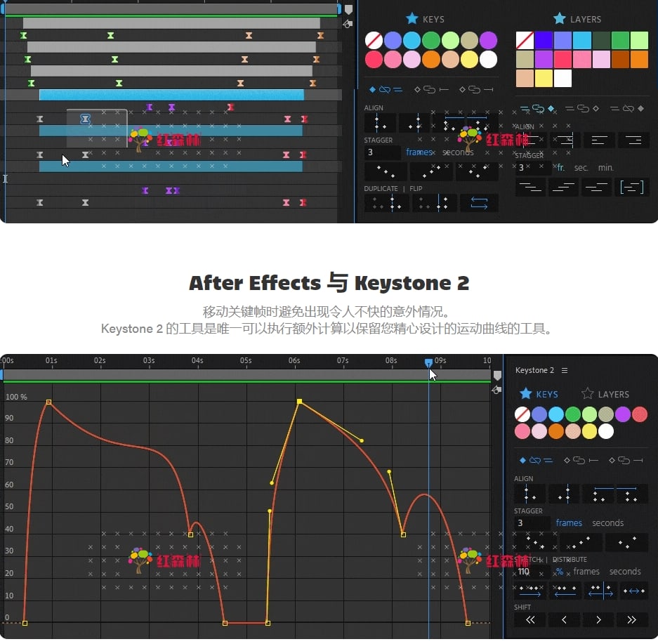Image resolution: width=658 pixels, height=644 pixels.
Task: Switch to KEYS tab in lower Keystone panel
Action: [x=539, y=394]
